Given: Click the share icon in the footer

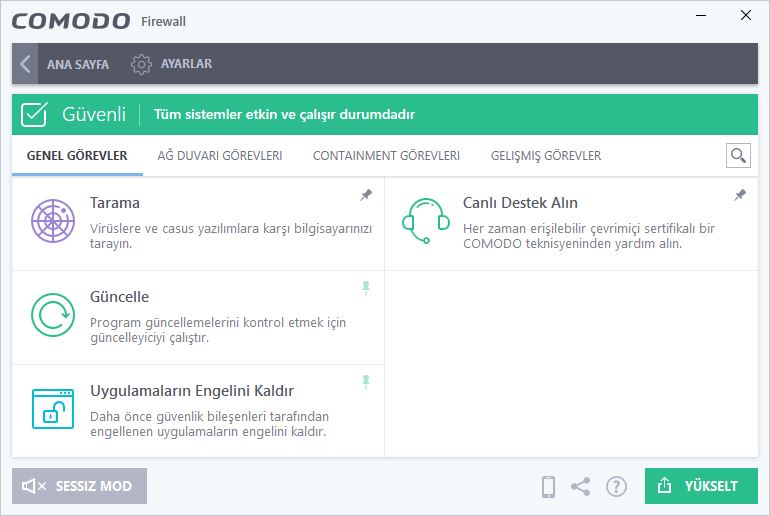Looking at the screenshot, I should pos(580,487).
